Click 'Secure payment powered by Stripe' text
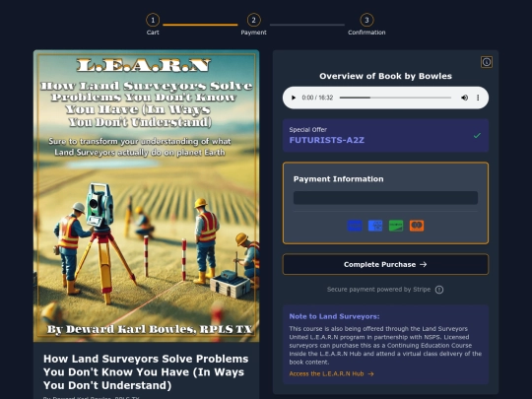Image resolution: width=532 pixels, height=399 pixels. 378,290
